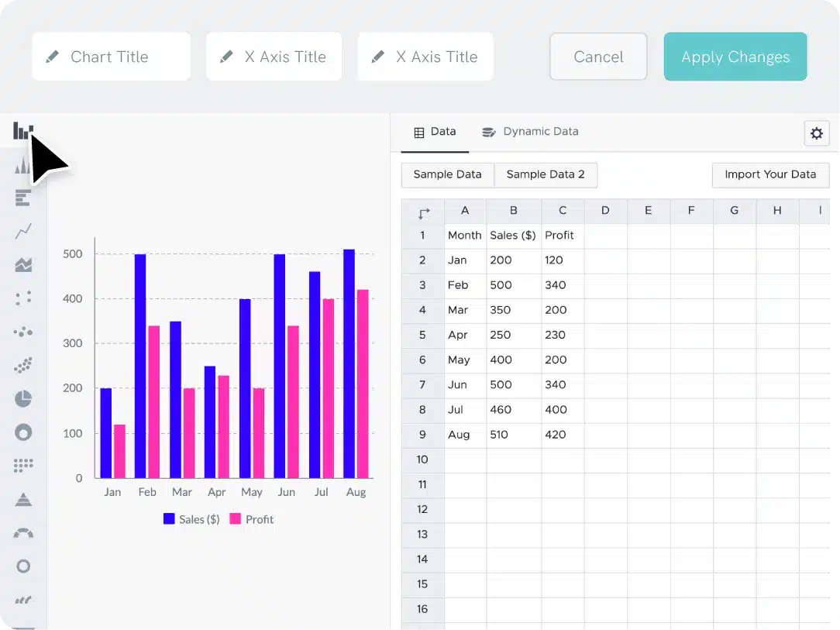Select the profit value "120" cell
Viewport: 840px width, 630px height.
[563, 260]
